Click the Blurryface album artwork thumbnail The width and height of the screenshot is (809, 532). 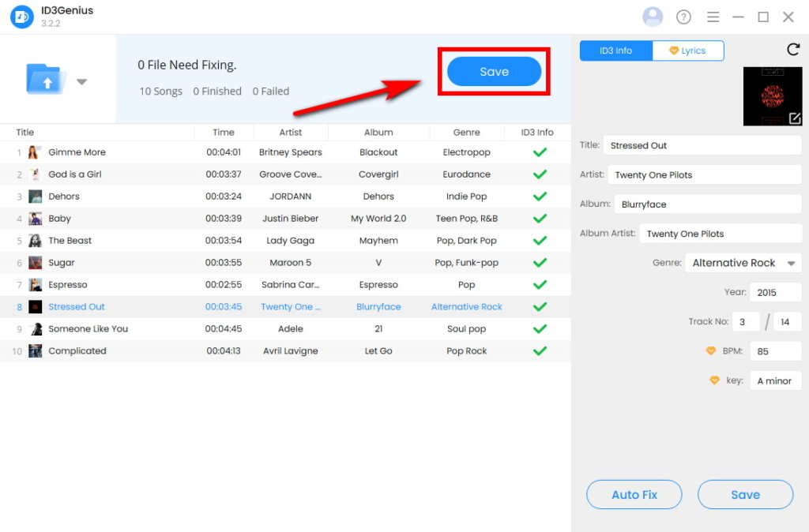point(773,96)
